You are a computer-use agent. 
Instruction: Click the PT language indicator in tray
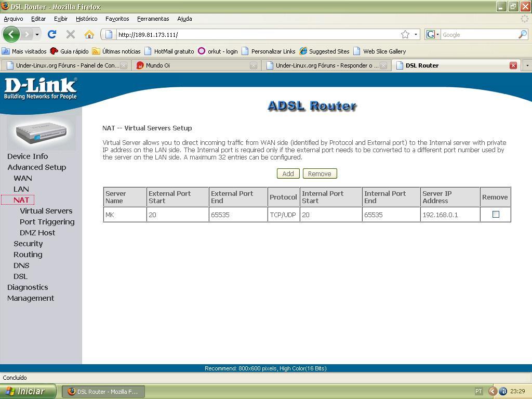(x=478, y=391)
